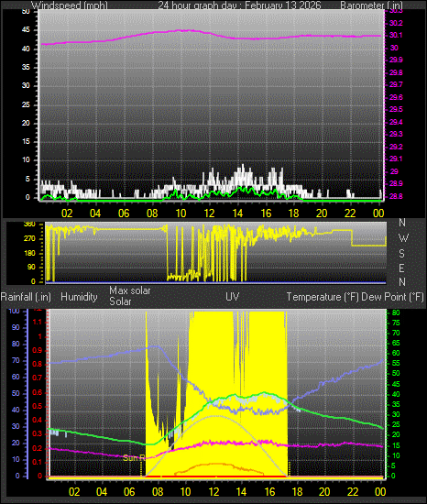Click 0.1 on the red rainfall axis
This screenshot has width=427, height=504.
click(x=38, y=462)
